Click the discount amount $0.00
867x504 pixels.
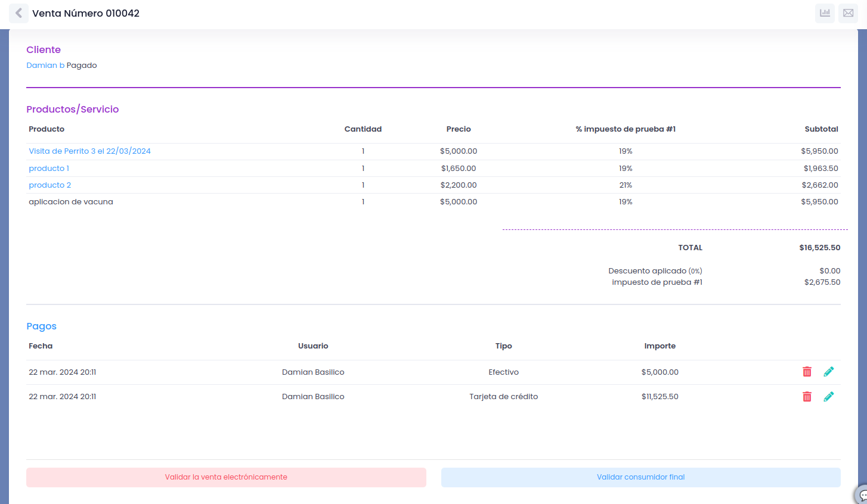(830, 271)
